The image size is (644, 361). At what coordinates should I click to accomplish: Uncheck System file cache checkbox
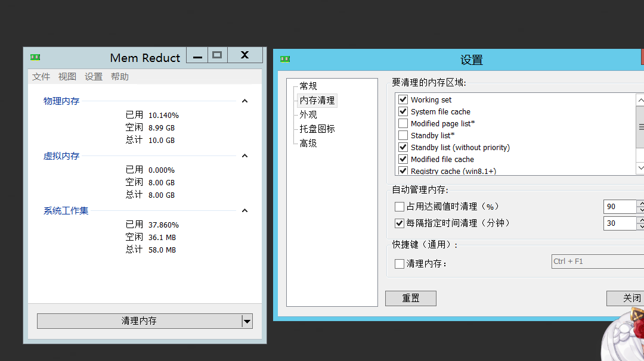point(403,111)
